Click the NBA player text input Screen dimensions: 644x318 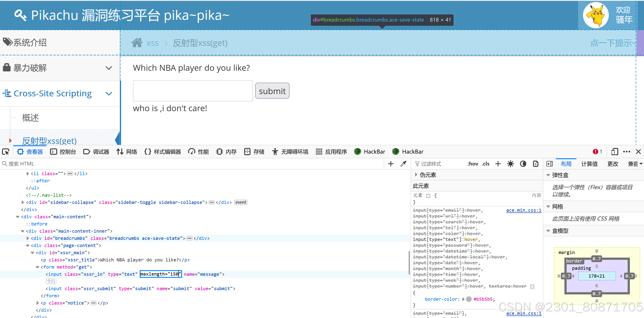click(x=193, y=91)
